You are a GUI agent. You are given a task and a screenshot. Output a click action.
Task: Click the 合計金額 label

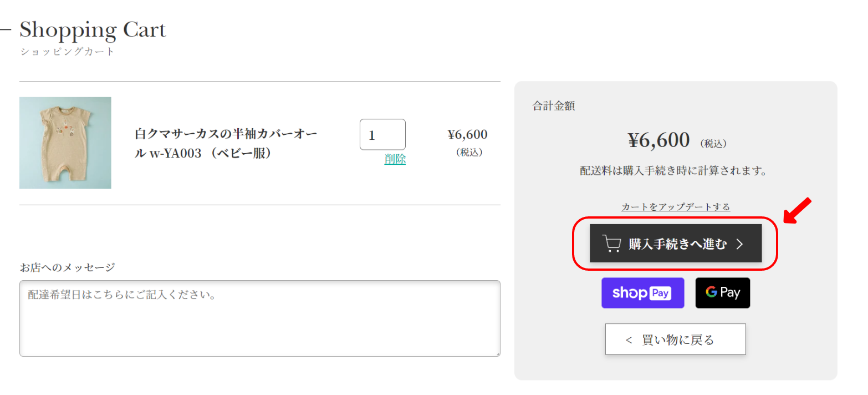[554, 106]
